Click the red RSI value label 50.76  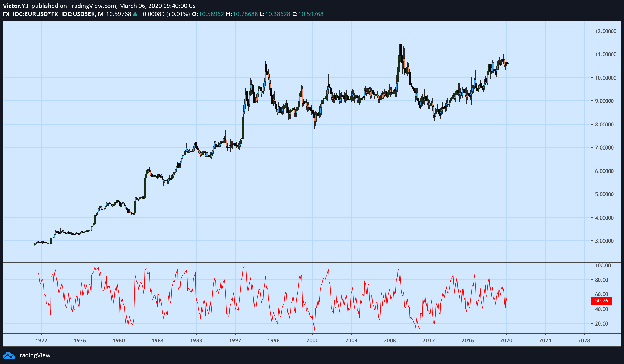tap(601, 301)
